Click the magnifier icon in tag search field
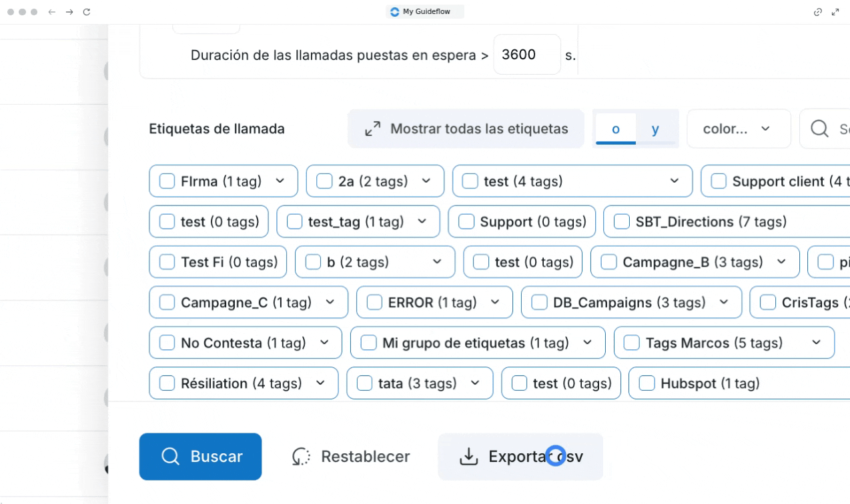The image size is (850, 504). [819, 129]
